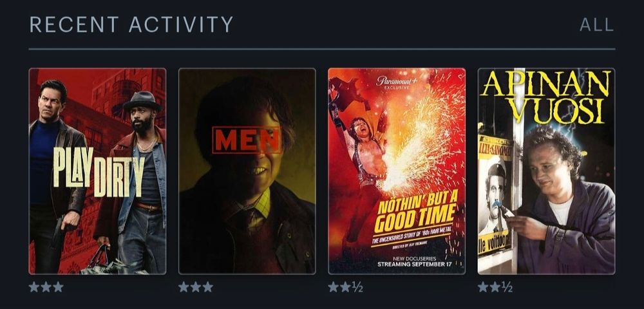Click the second star under Apinan Vuosi
This screenshot has height=309, width=644.
coord(495,287)
